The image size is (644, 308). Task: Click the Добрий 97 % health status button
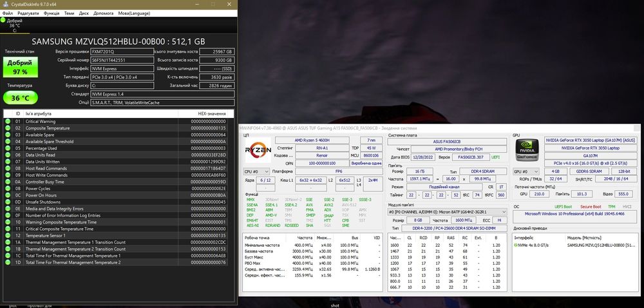pyautogui.click(x=21, y=67)
